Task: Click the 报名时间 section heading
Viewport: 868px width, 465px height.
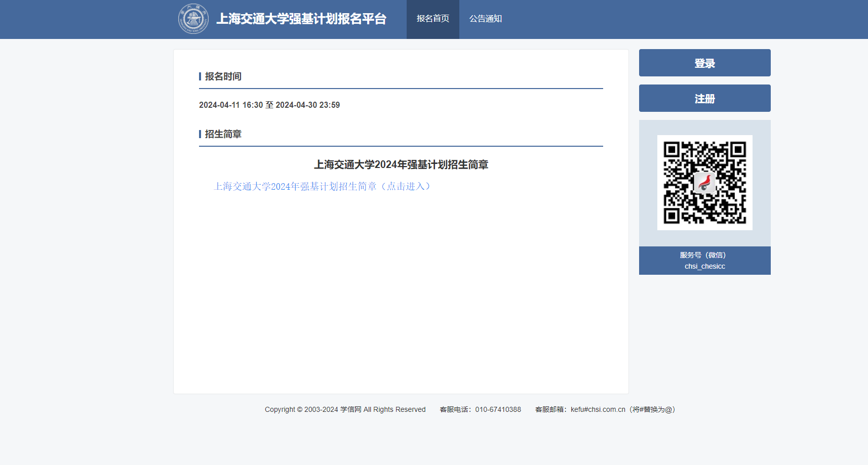Action: pos(223,76)
